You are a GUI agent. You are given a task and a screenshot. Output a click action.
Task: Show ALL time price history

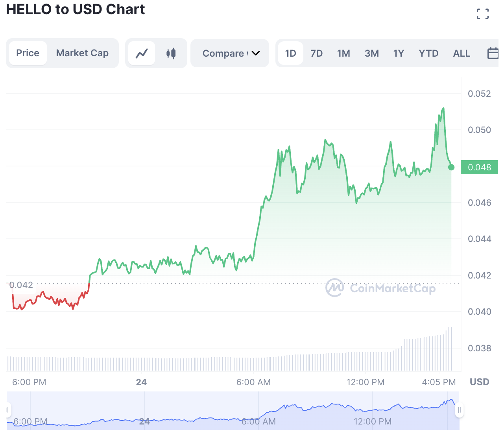tap(462, 53)
